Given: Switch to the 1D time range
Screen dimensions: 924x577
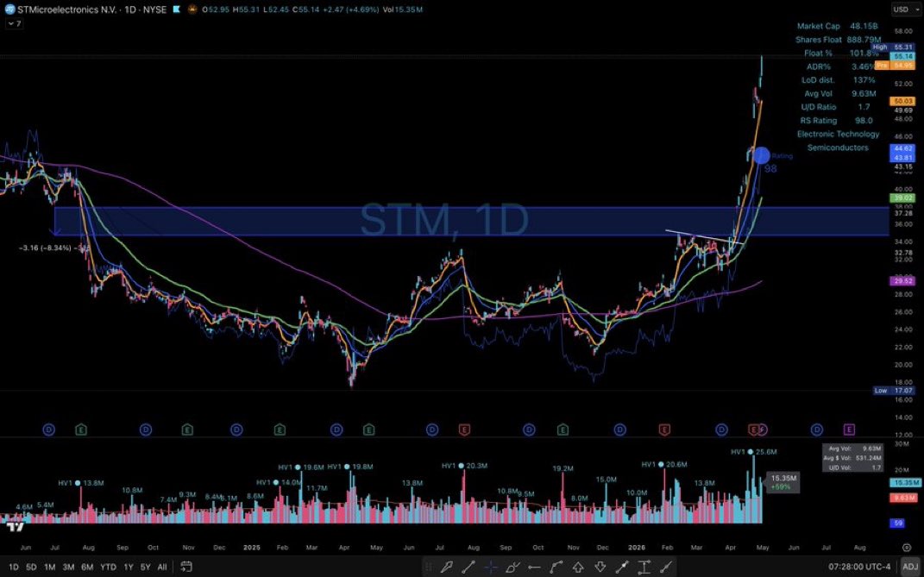Looking at the screenshot, I should coord(14,567).
